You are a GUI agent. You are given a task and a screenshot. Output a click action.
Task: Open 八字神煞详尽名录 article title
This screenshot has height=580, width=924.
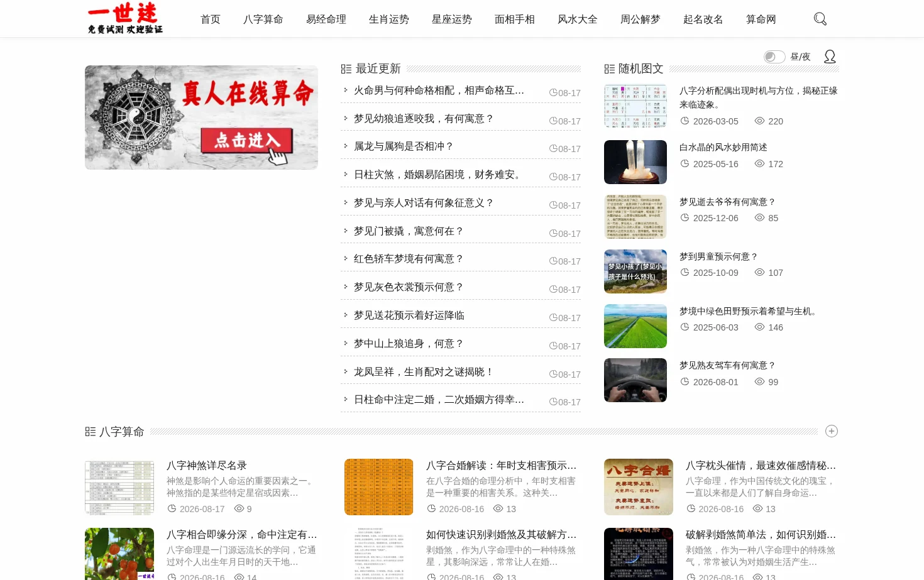(x=207, y=466)
